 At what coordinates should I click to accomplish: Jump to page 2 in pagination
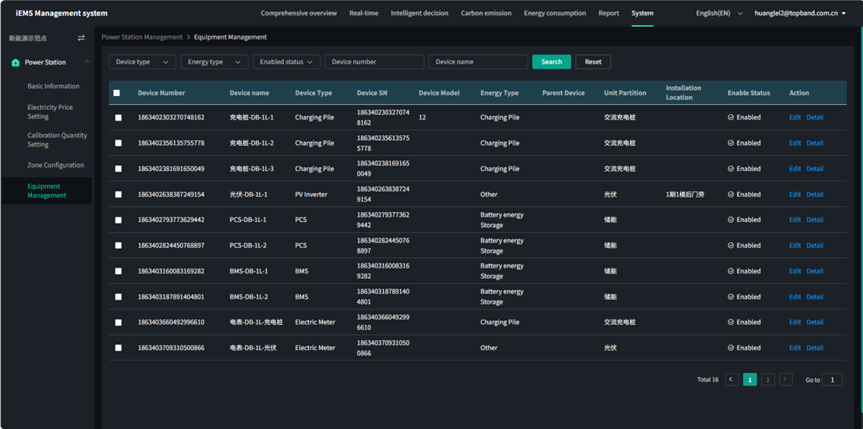[x=768, y=380]
